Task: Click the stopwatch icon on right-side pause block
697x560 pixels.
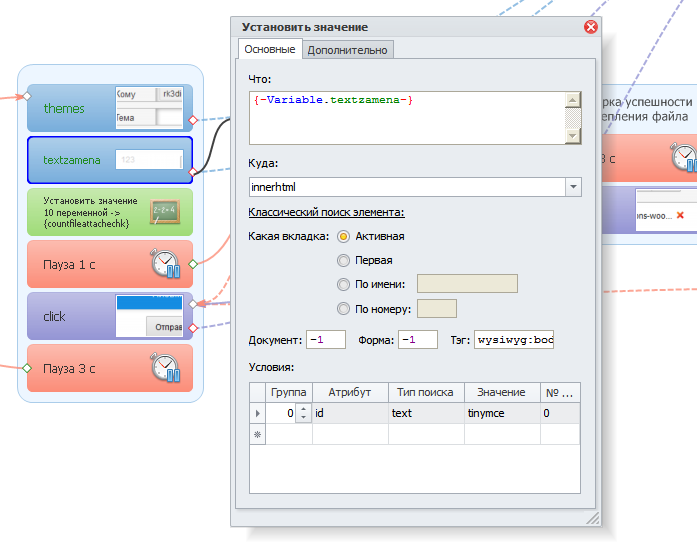Action: tap(682, 158)
